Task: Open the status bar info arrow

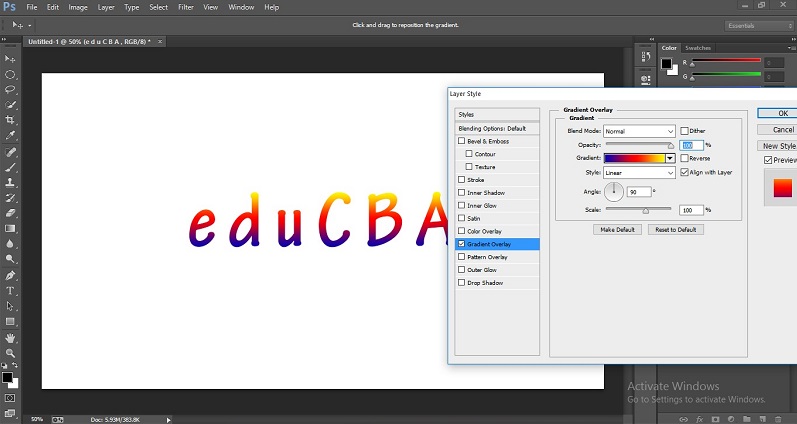Action: 168,419
